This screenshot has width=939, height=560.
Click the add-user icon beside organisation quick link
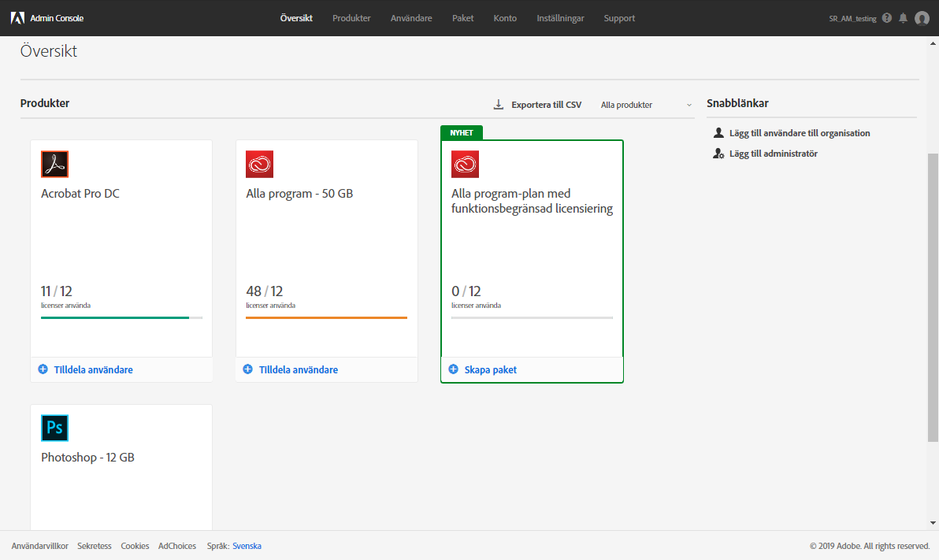[x=718, y=132]
